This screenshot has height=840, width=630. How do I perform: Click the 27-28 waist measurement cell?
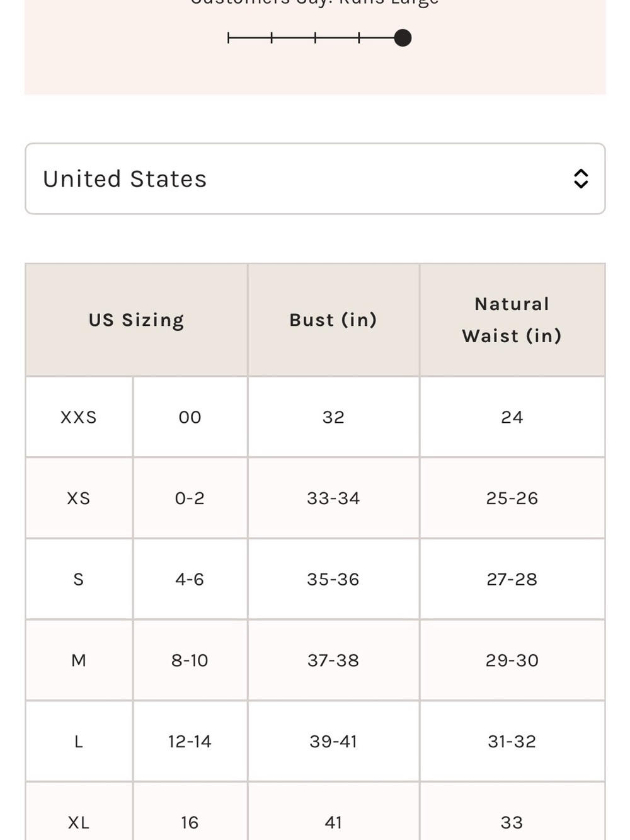tap(512, 579)
